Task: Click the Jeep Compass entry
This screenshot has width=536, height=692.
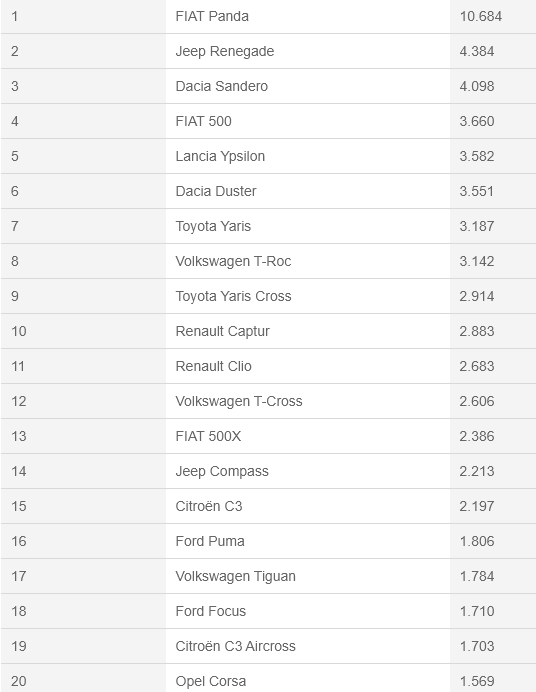Action: pyautogui.click(x=222, y=471)
